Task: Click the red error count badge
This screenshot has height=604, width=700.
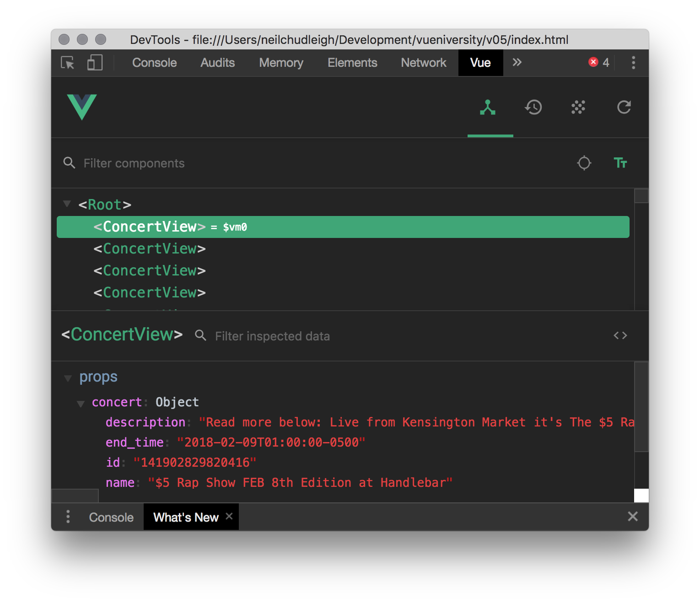Action: coord(593,62)
